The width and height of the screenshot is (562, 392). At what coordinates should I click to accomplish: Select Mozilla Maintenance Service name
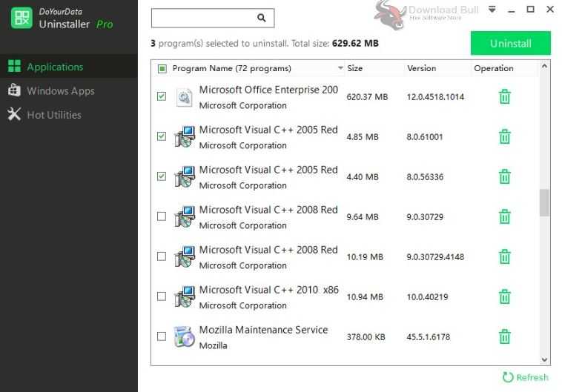[x=263, y=330]
